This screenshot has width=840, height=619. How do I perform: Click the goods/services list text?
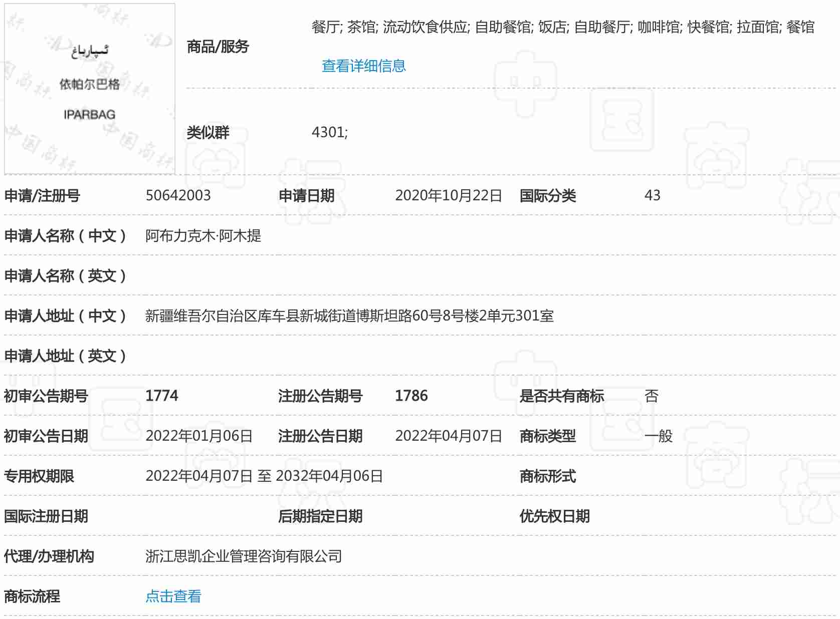point(562,27)
